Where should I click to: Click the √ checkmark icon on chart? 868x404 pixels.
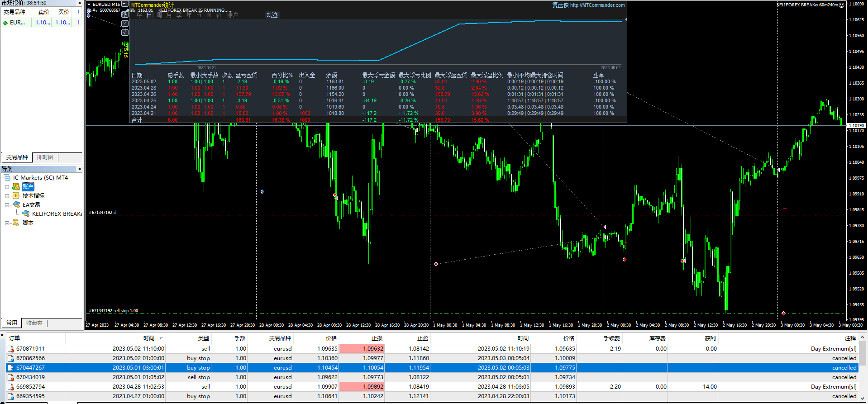point(125,33)
